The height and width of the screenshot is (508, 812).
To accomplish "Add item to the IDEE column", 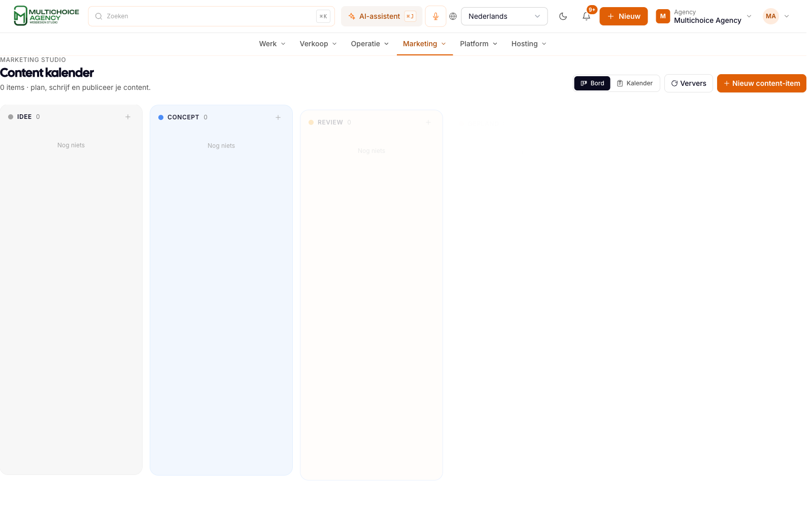I will coord(128,117).
